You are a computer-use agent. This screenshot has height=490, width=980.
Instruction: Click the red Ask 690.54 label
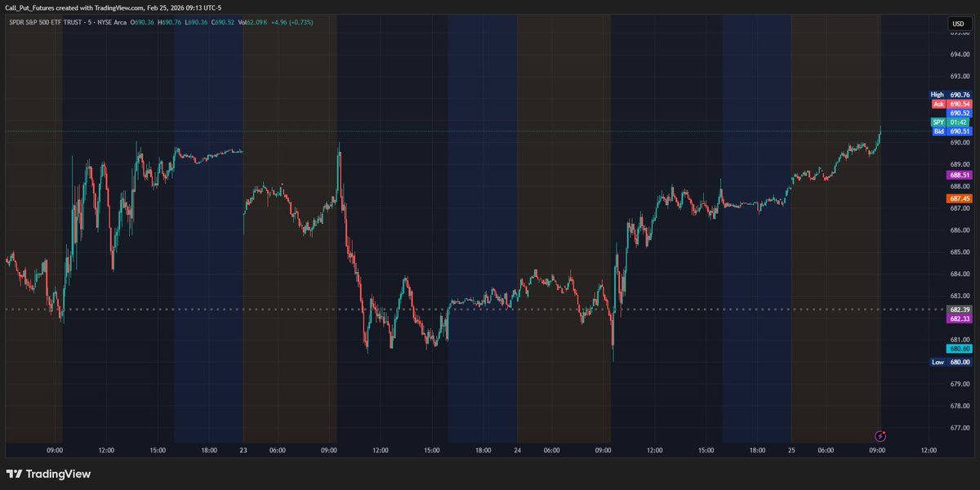tap(951, 104)
